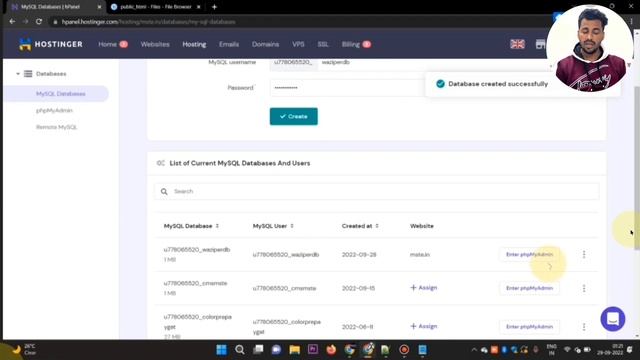Click the browser forward arrow

25,22
